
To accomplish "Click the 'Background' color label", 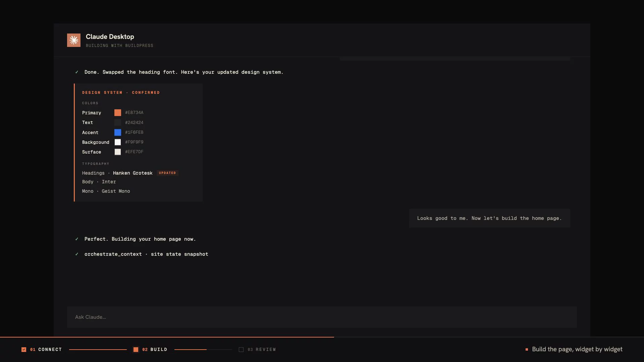I will [96, 142].
